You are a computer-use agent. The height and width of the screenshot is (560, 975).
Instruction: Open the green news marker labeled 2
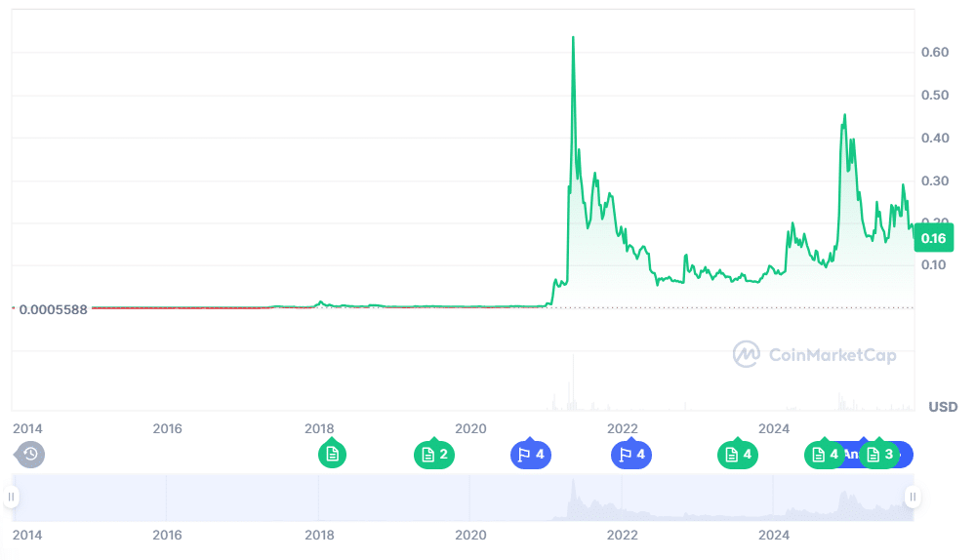point(433,454)
